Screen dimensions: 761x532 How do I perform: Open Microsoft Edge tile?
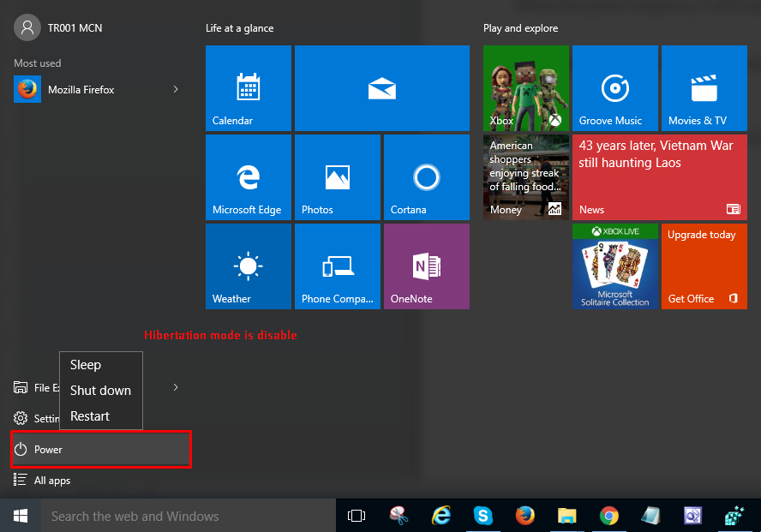click(249, 177)
